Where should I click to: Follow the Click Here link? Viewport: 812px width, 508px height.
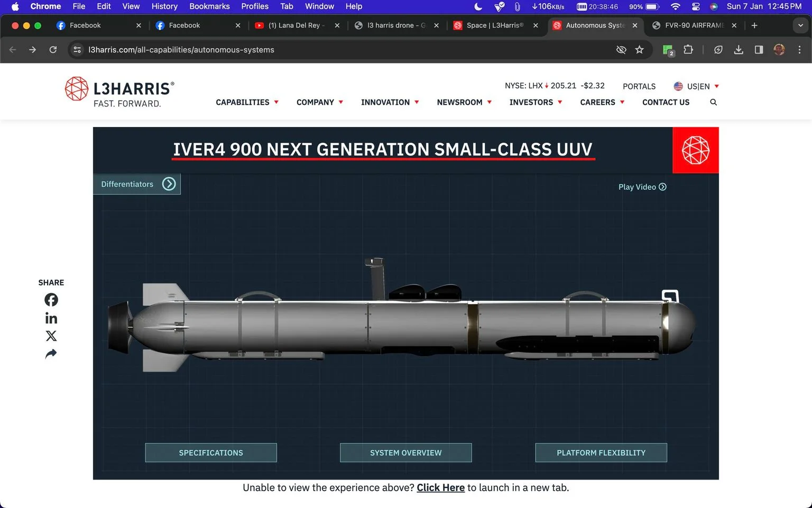coord(440,488)
